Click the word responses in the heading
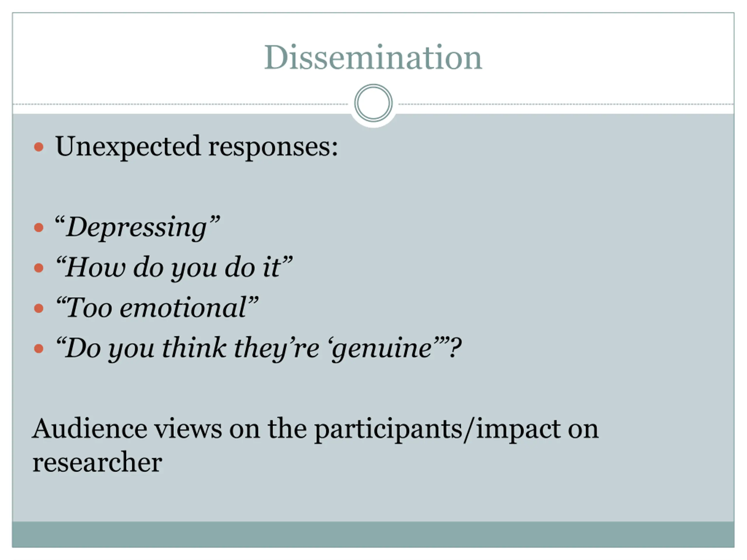Screen dimensions: 747x560 pyautogui.click(x=273, y=148)
